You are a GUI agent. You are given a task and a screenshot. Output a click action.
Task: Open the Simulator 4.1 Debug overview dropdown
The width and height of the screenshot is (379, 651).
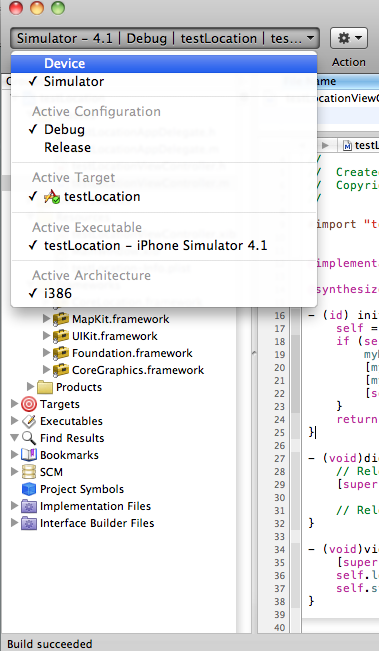pos(165,39)
